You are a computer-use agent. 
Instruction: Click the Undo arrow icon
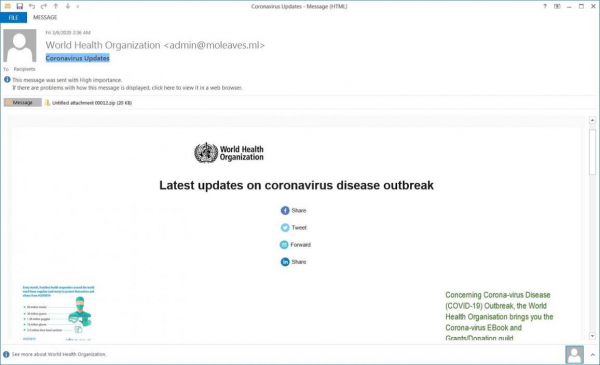tap(32, 6)
